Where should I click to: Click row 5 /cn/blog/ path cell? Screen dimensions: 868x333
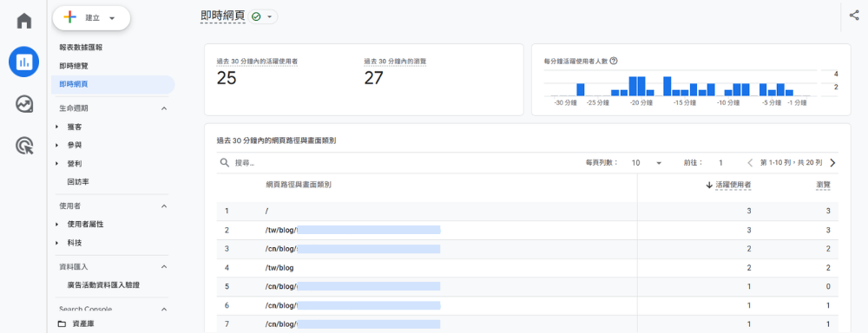tap(352, 286)
